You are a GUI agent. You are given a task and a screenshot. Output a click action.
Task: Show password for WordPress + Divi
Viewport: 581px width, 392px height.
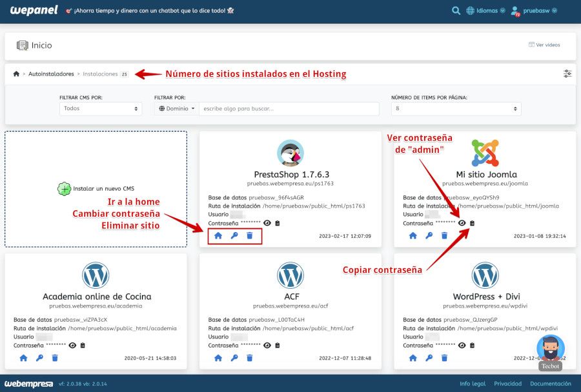[462, 345]
